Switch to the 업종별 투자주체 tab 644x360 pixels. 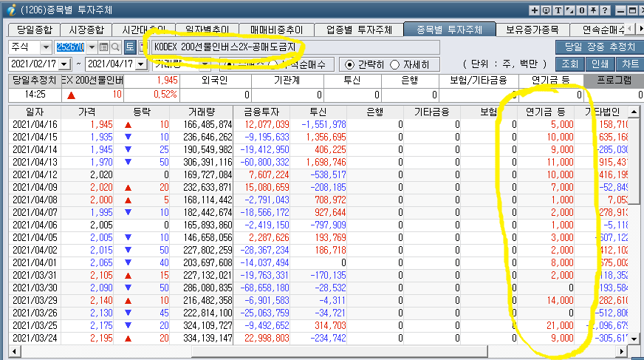[359, 30]
